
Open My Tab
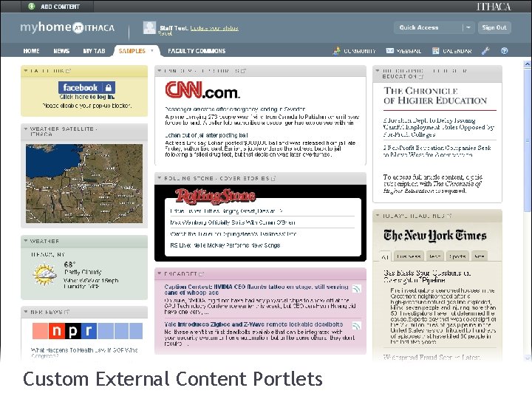click(94, 51)
